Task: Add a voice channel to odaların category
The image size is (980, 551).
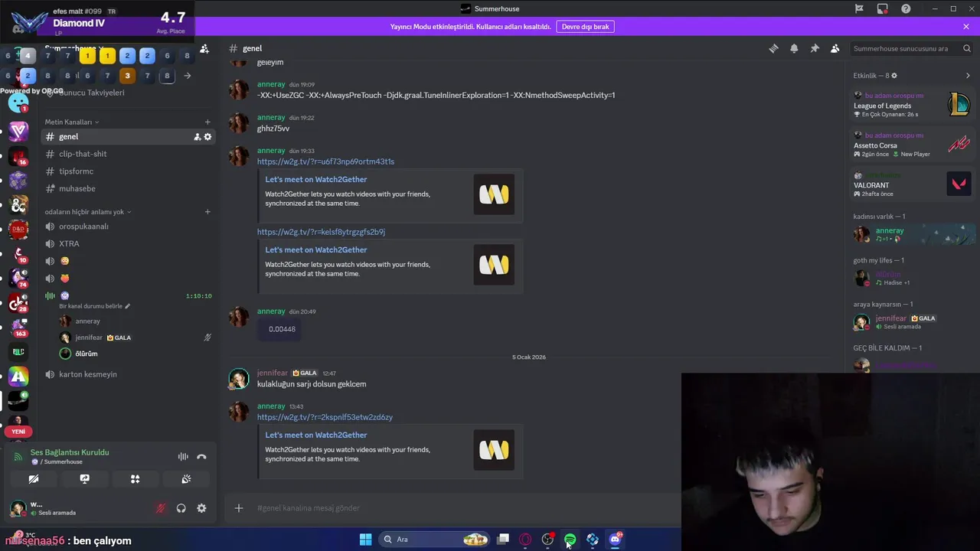Action: pyautogui.click(x=207, y=212)
